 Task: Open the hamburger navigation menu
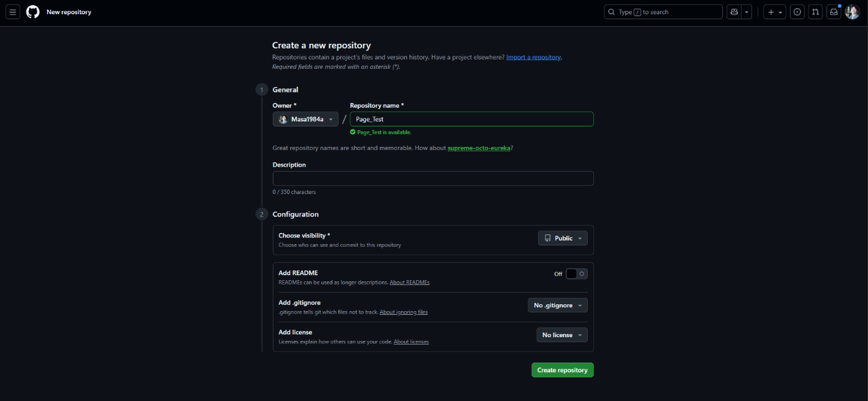(13, 12)
